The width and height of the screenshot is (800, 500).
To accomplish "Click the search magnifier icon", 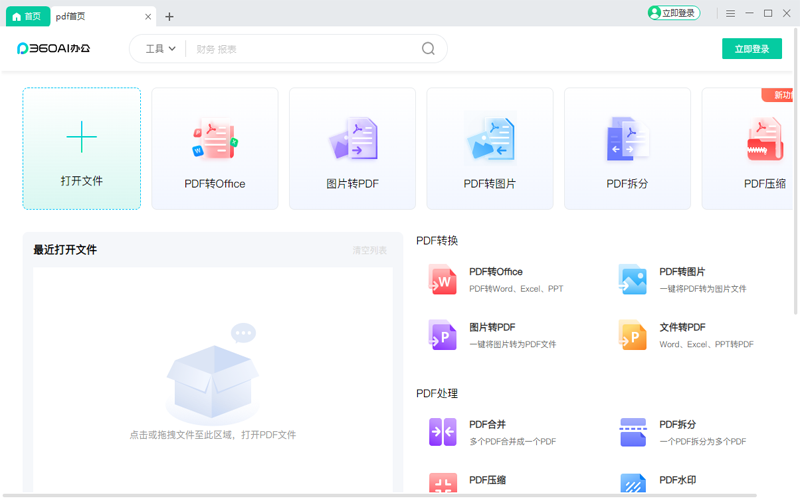I will tap(428, 49).
